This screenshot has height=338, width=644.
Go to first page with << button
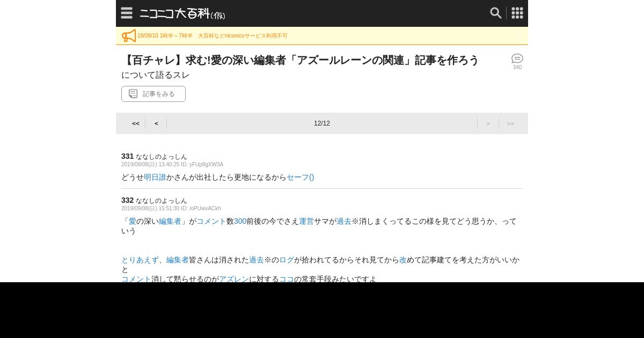(136, 123)
